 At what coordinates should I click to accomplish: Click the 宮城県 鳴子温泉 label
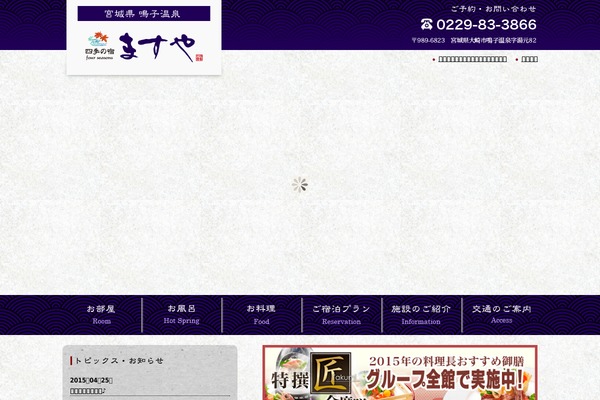(x=144, y=14)
